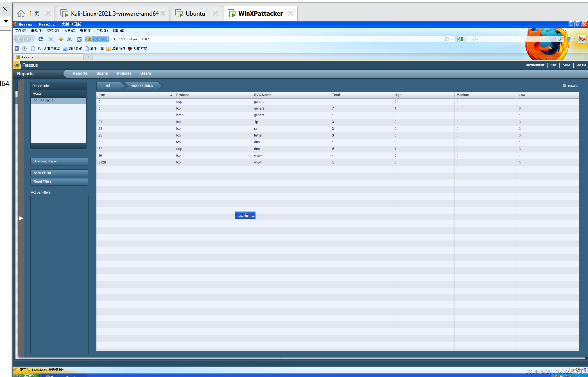Screen dimensions: 588x377
Task: Click the Help link in Nessus header
Action: pyautogui.click(x=553, y=65)
